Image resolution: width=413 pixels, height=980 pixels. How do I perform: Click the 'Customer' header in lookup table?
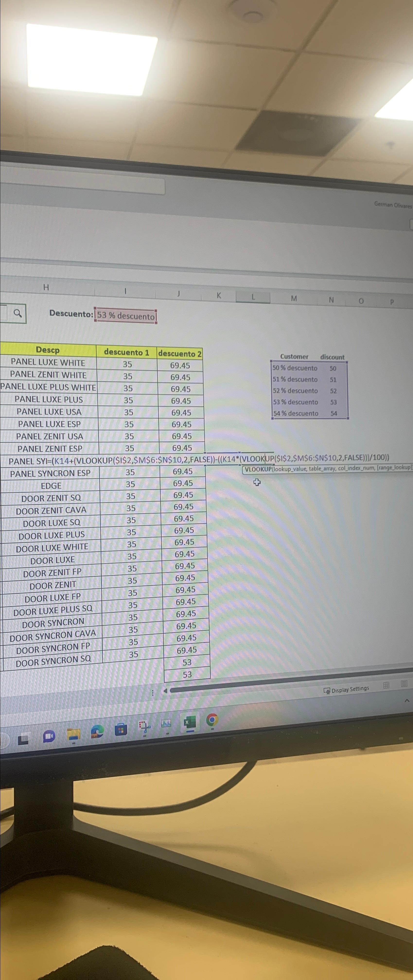tap(294, 357)
